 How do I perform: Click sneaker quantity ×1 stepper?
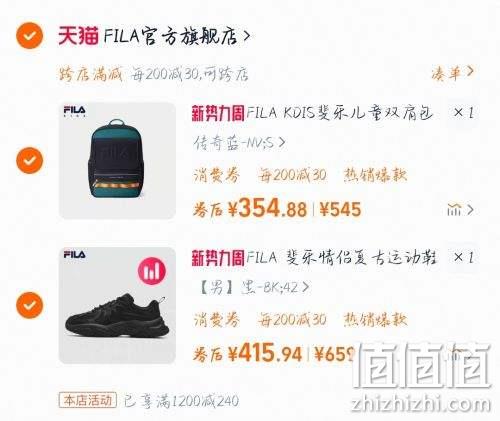[463, 258]
